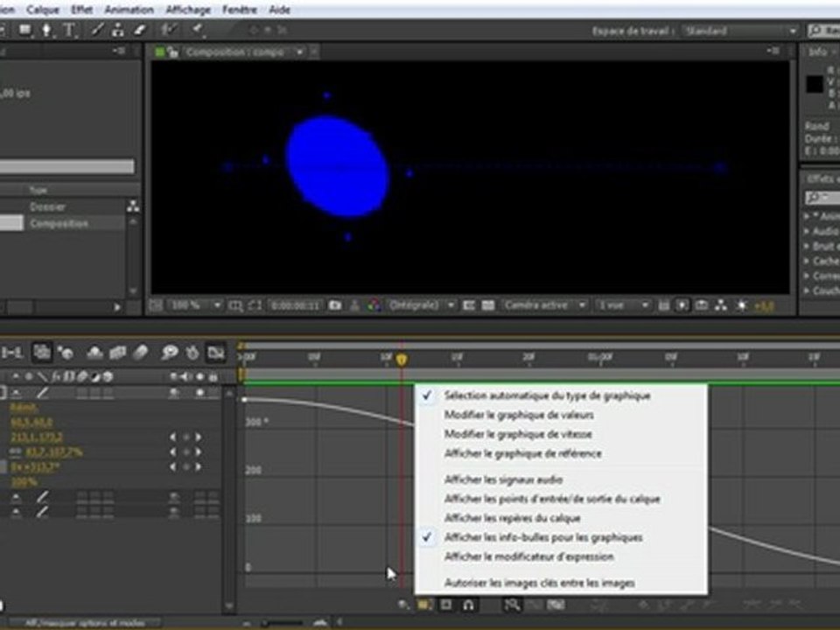Open the Effet menu
Viewport: 840px width, 630px height.
pyautogui.click(x=81, y=10)
